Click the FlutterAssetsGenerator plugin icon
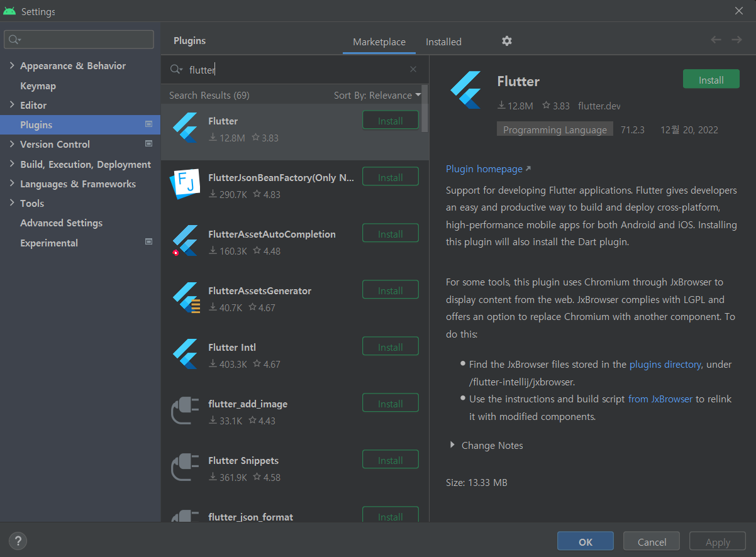Screen dimensions: 756x557 pyautogui.click(x=186, y=299)
